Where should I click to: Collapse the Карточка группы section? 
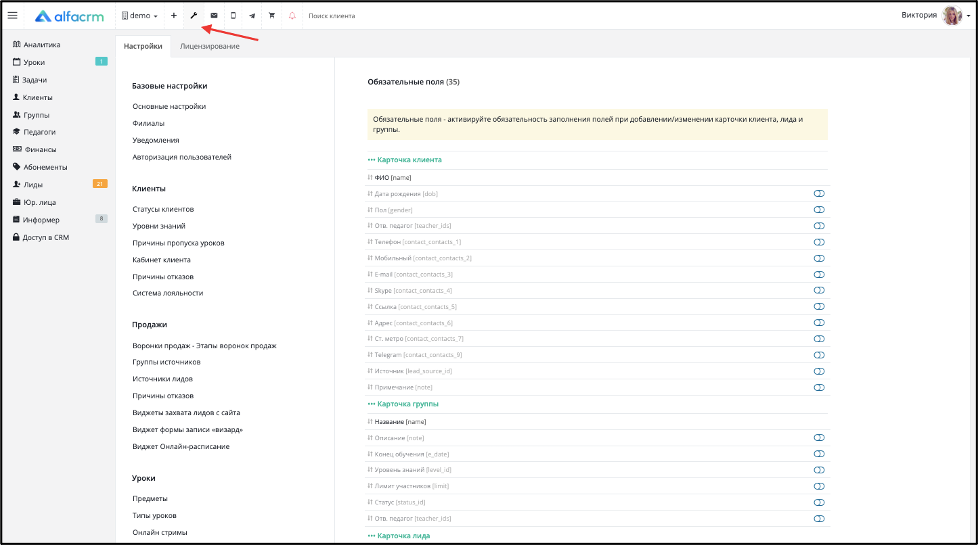[x=403, y=404]
